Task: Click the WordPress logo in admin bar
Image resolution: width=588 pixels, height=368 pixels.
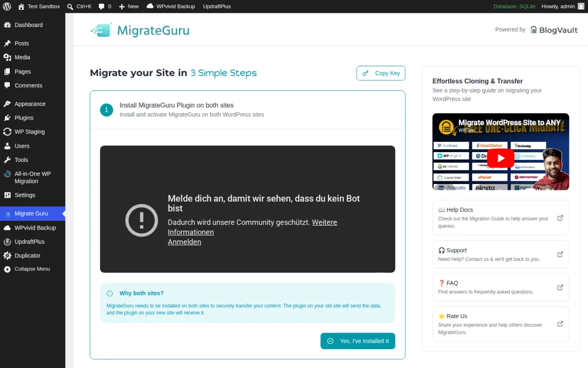Action: (7, 6)
